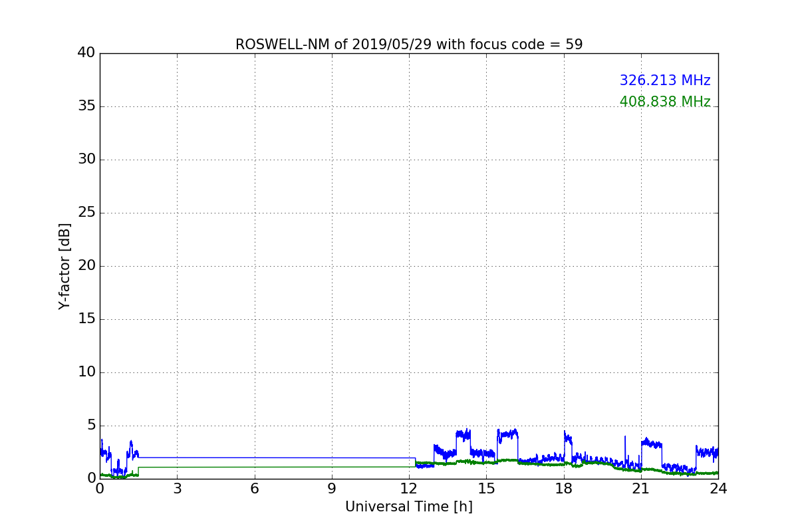Click the y-axis tick label 20
The width and height of the screenshot is (798, 532).
[86, 265]
